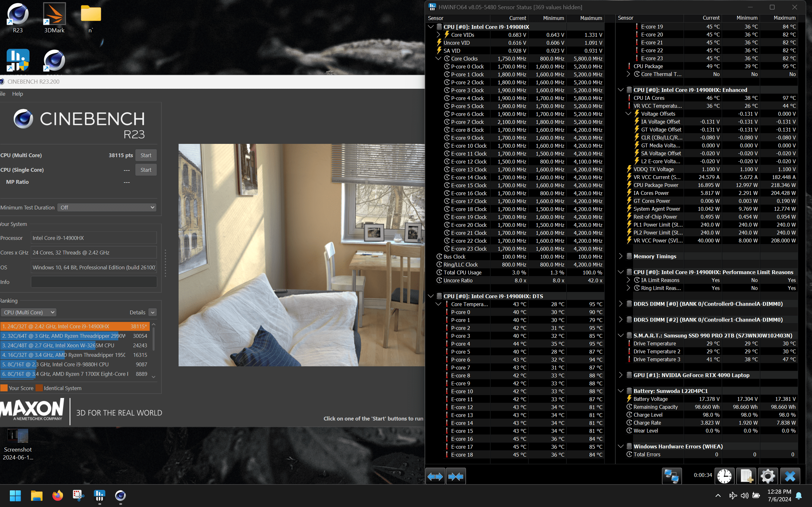Collapse the Core Clocks tree group
The image size is (812, 507).
point(438,58)
